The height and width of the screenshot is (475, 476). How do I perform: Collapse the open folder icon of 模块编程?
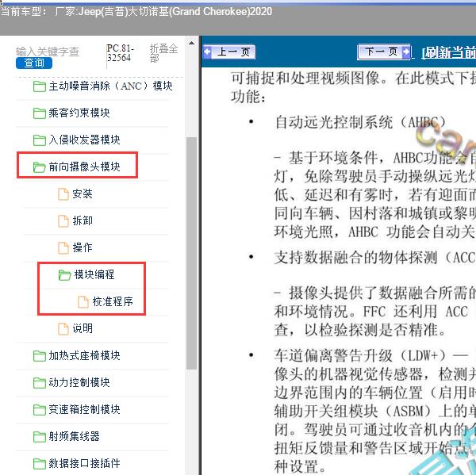[65, 275]
